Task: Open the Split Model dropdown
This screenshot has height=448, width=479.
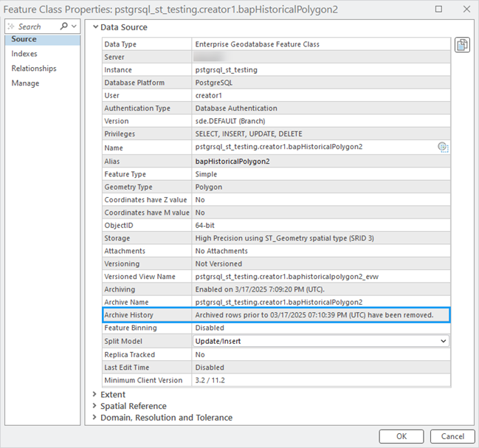Action: (321, 341)
